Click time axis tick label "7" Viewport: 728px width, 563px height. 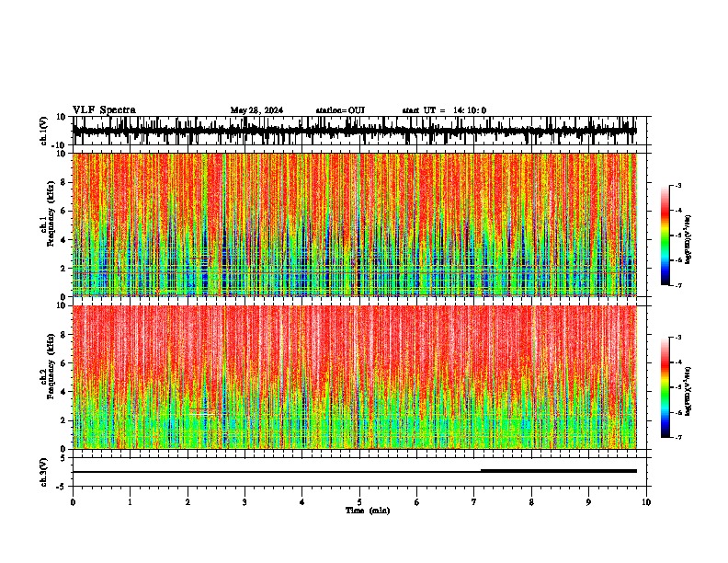474,502
